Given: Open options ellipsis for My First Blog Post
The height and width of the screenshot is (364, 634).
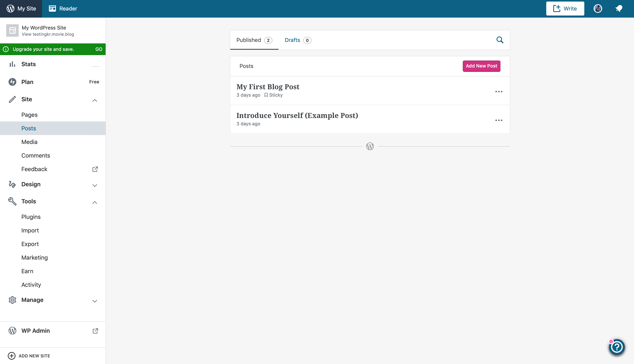Looking at the screenshot, I should [499, 92].
